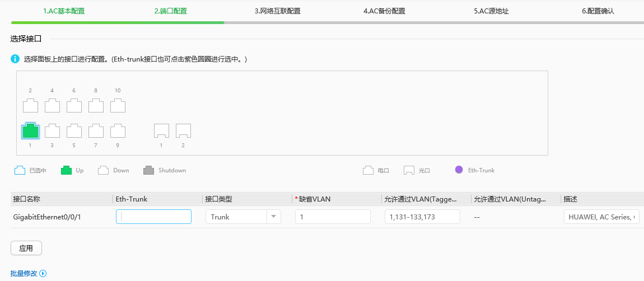This screenshot has width=644, height=281.
Task: Select port 1 green Up interface
Action: click(30, 131)
